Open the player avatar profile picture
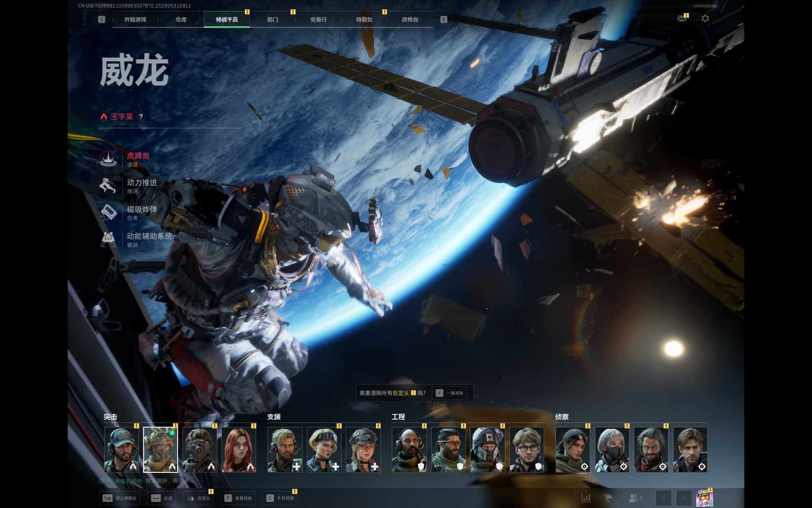This screenshot has width=812, height=508. coord(704,498)
